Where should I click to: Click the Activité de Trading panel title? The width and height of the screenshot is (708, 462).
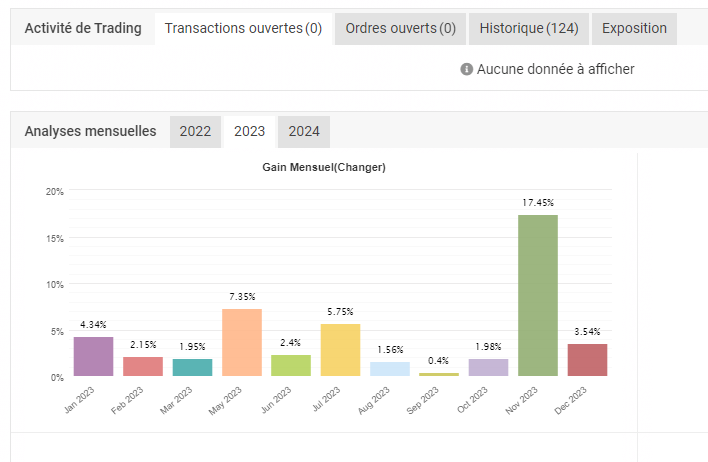pos(83,28)
